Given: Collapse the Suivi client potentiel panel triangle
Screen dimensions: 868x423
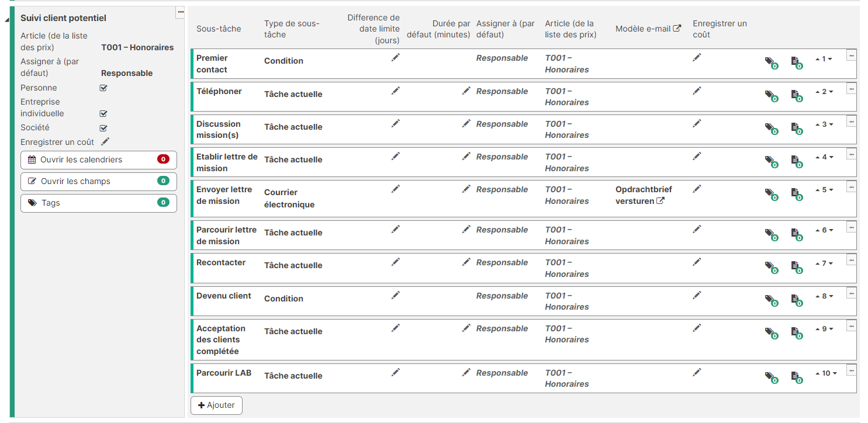Looking at the screenshot, I should [7, 20].
